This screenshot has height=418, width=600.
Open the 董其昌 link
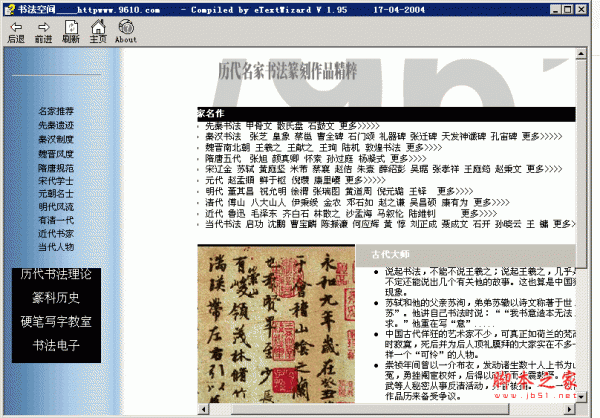(x=241, y=191)
